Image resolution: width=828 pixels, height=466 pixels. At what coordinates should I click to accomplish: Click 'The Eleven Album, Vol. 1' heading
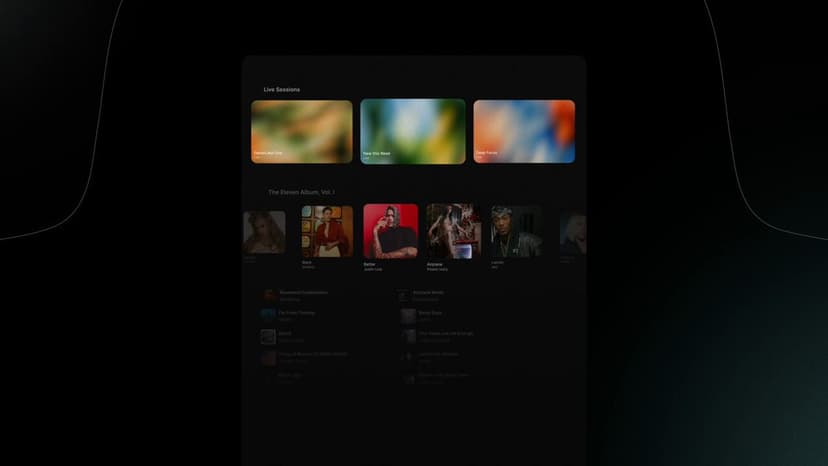(301, 192)
